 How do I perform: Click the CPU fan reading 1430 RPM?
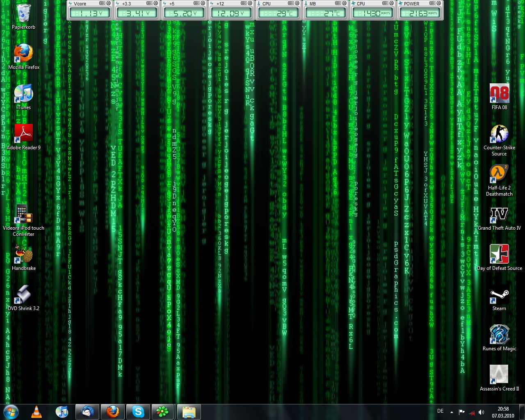click(x=372, y=13)
